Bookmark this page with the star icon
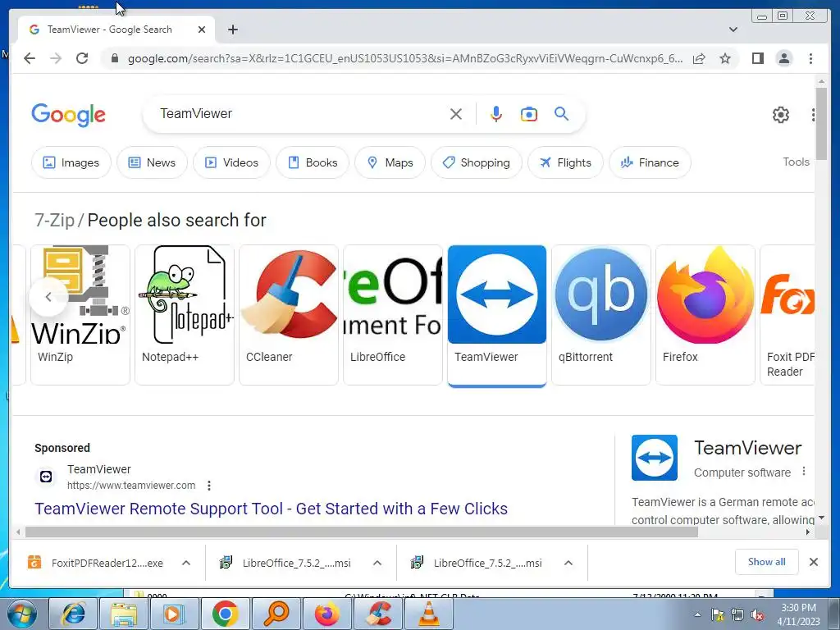Screen dimensions: 840x630 click(x=725, y=58)
